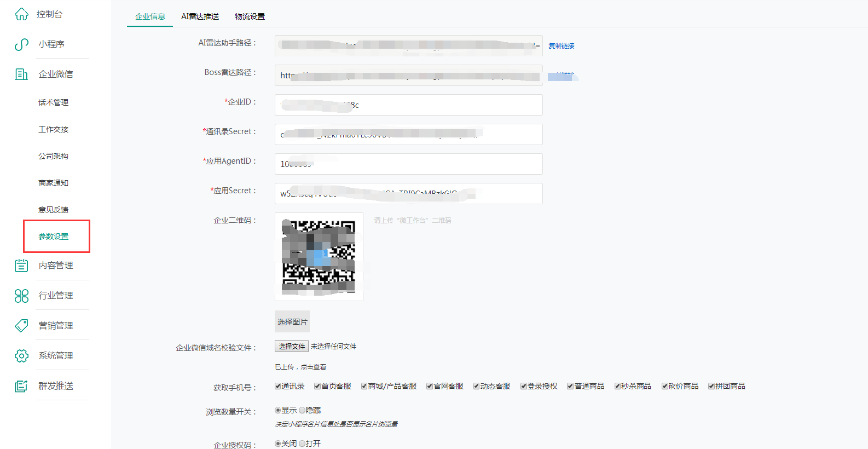Click 复制链接 beside AI雷达助手路径

(562, 46)
